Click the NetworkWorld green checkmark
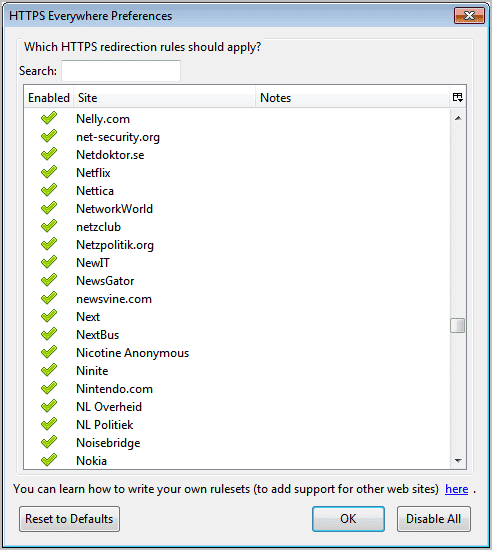The image size is (492, 550). (x=49, y=208)
